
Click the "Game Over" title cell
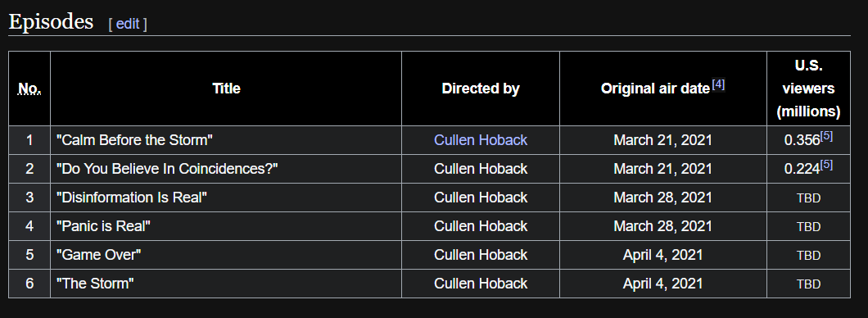coord(226,256)
